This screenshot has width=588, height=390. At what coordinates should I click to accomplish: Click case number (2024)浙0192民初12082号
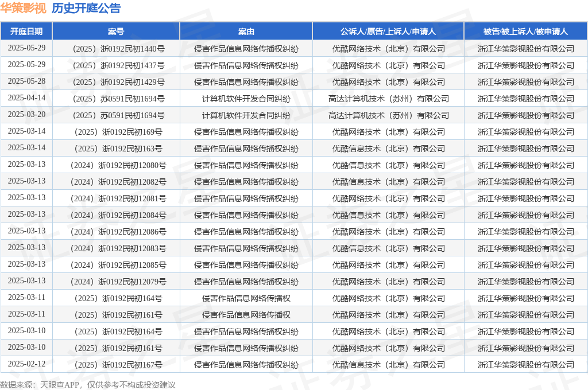(118, 182)
